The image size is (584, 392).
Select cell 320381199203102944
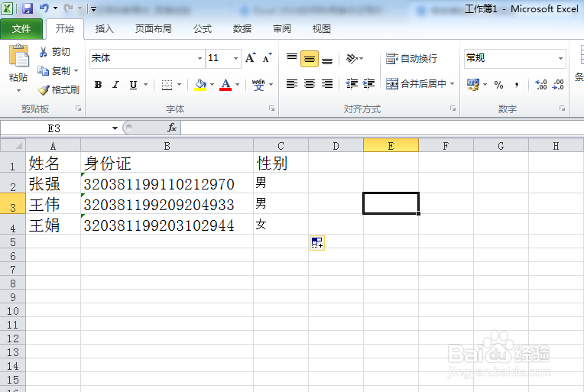[x=167, y=225]
